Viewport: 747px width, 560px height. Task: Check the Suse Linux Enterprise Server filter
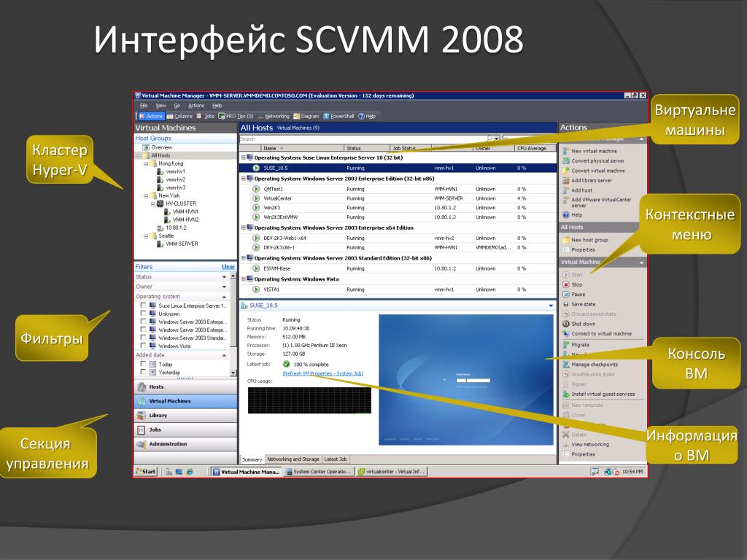(143, 306)
